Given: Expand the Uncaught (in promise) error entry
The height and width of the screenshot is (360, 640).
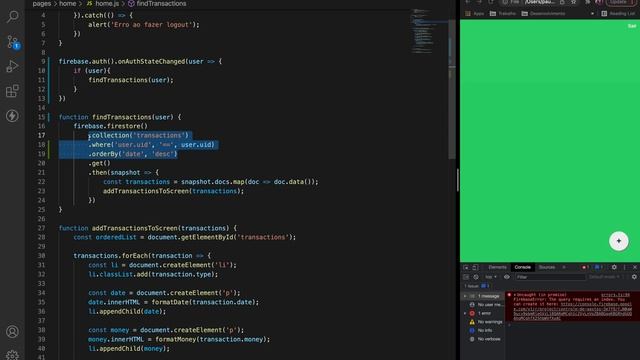Looking at the screenshot, I should 515,295.
